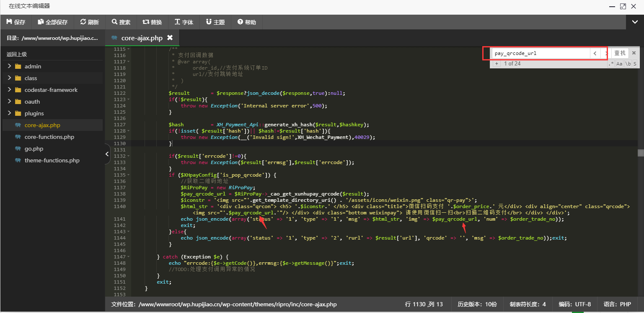This screenshot has width=644, height=313.
Task: Open the 主题 theme settings
Action: pyautogui.click(x=215, y=22)
